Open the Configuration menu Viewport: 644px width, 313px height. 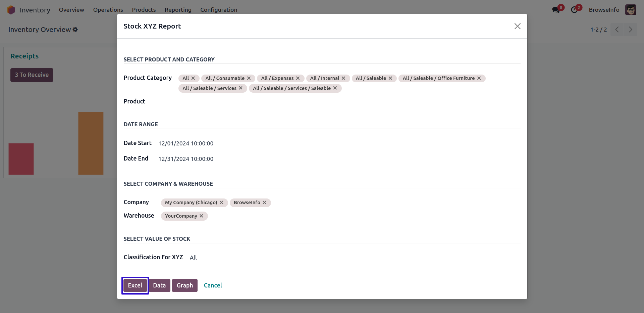point(219,10)
